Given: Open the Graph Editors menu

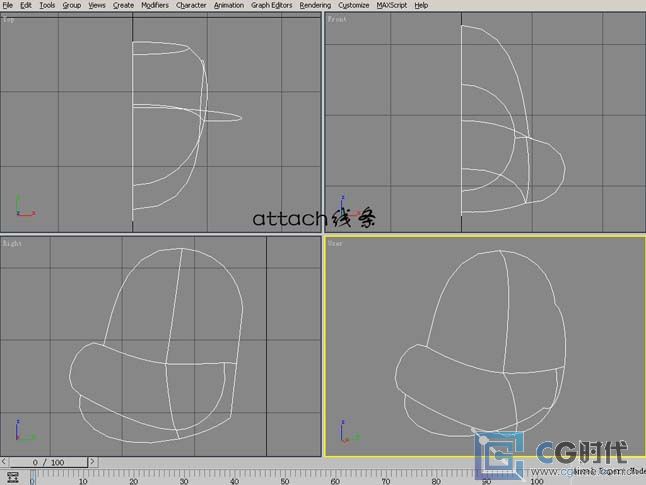Looking at the screenshot, I should [271, 5].
